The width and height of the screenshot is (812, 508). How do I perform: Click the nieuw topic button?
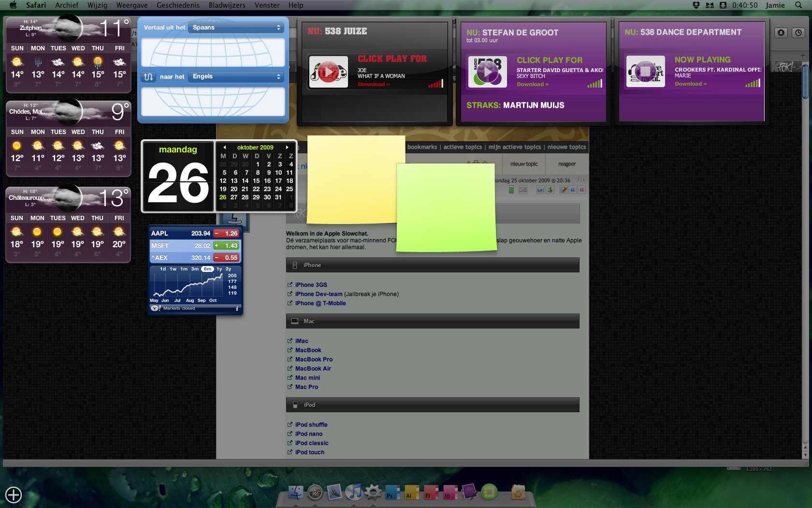point(524,164)
